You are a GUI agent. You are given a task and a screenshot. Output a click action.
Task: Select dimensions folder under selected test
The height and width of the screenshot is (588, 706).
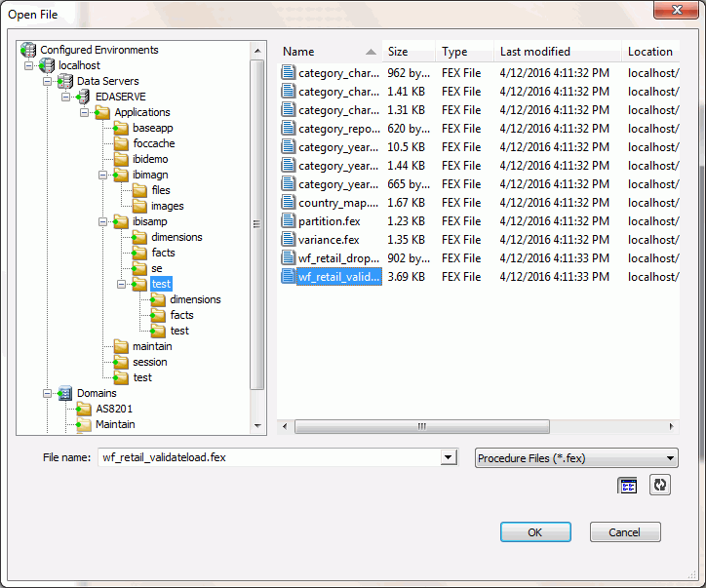coord(195,300)
